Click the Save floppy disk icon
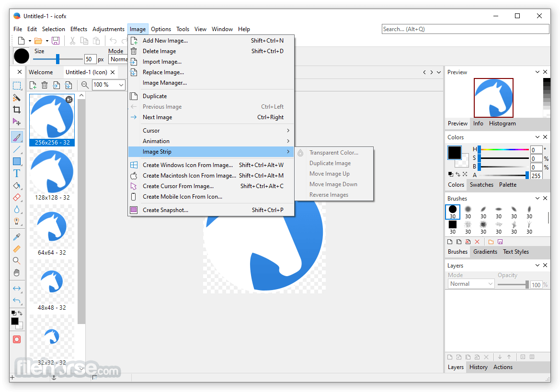This screenshot has width=560, height=392. (x=56, y=41)
